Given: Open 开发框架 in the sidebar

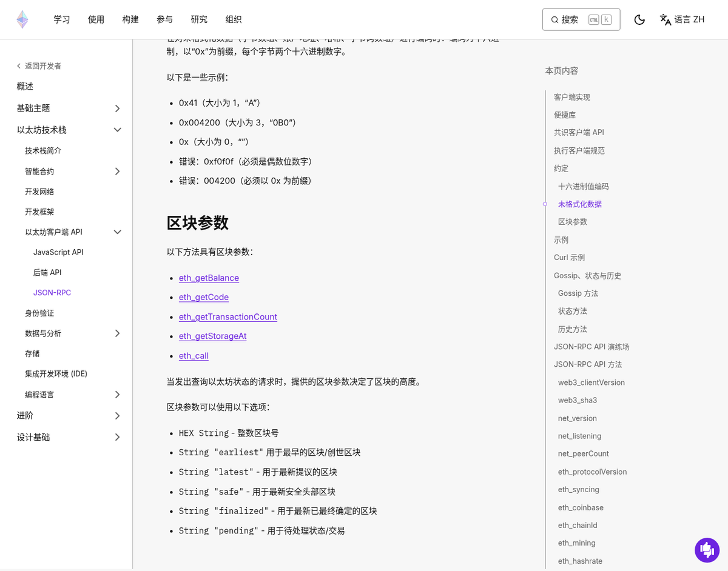Looking at the screenshot, I should click(x=39, y=212).
